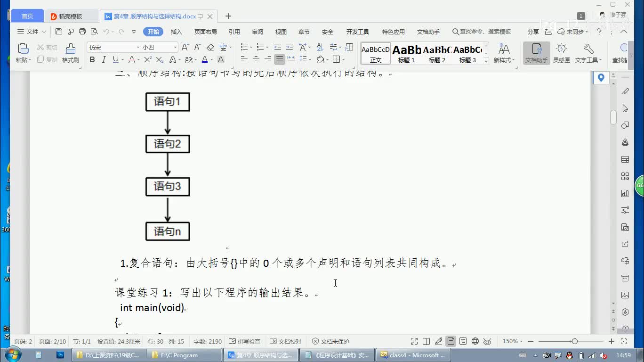Toggle 拼写检查 spell check in status bar
This screenshot has height=362, width=644.
(x=244, y=341)
